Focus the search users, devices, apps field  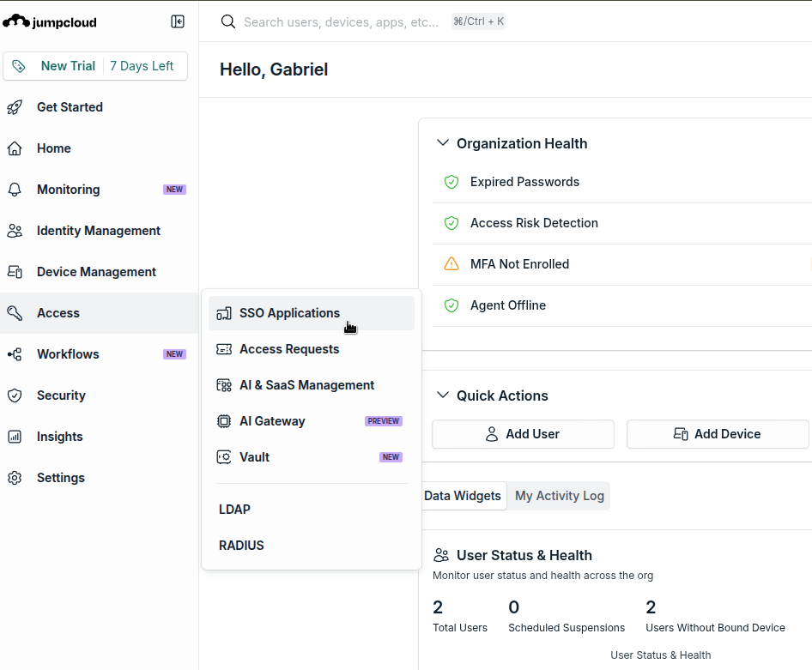[342, 21]
